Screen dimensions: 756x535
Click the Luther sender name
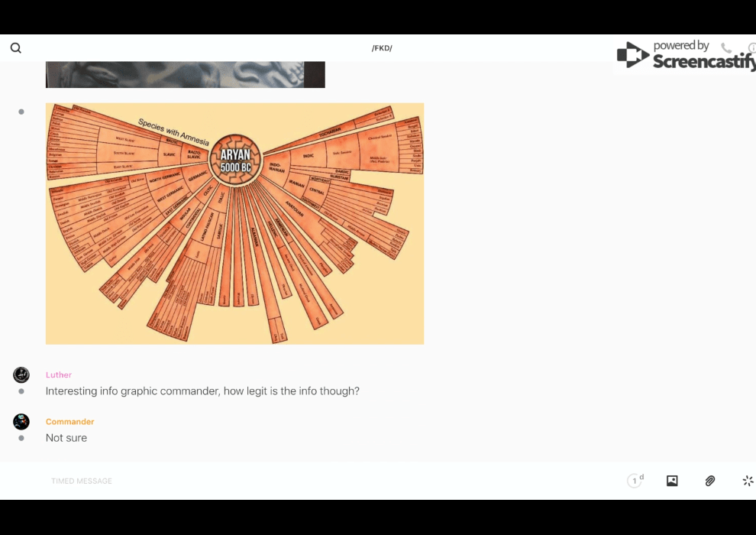click(x=59, y=375)
